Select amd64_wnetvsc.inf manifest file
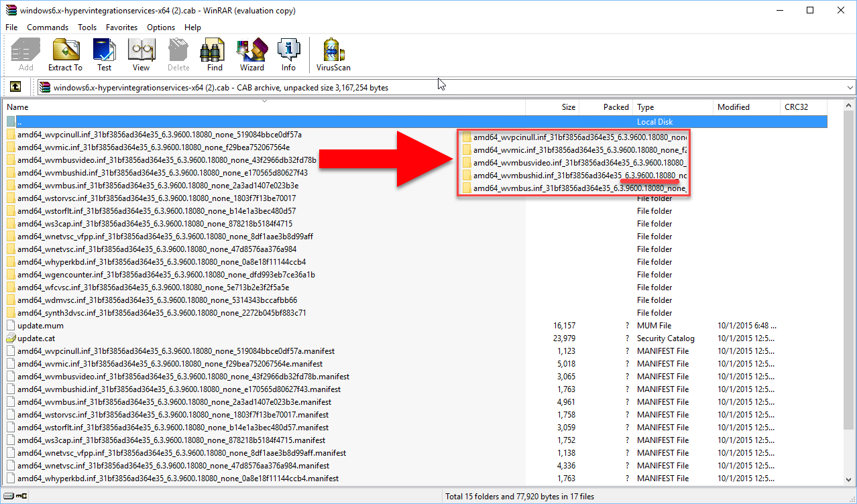Viewport: 857px width, 504px height. (174, 466)
